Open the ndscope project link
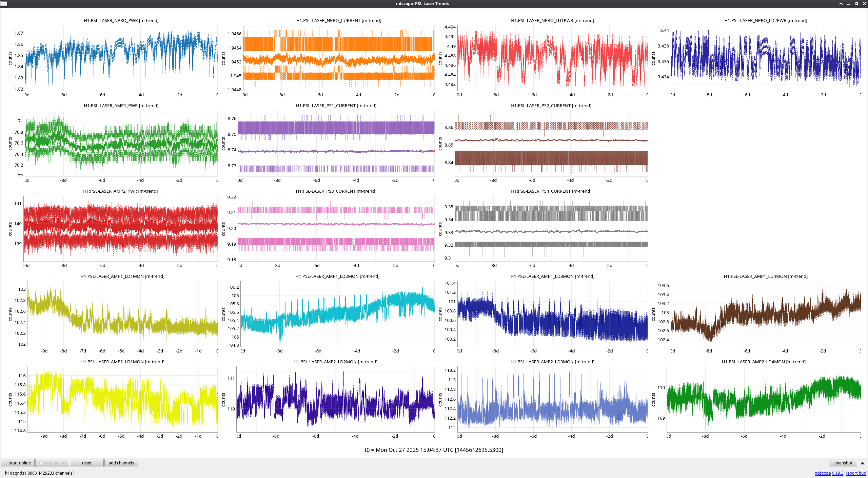Screen dimensions: 868x478 822,473
